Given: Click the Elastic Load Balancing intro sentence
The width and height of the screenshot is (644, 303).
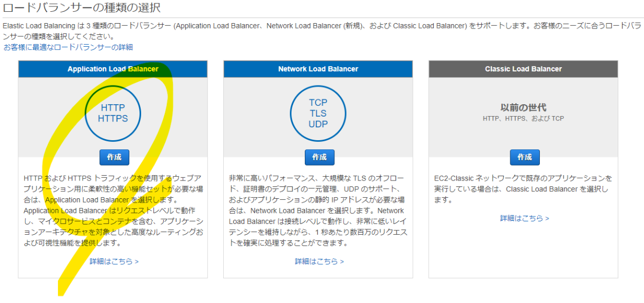Looking at the screenshot, I should point(322,31).
